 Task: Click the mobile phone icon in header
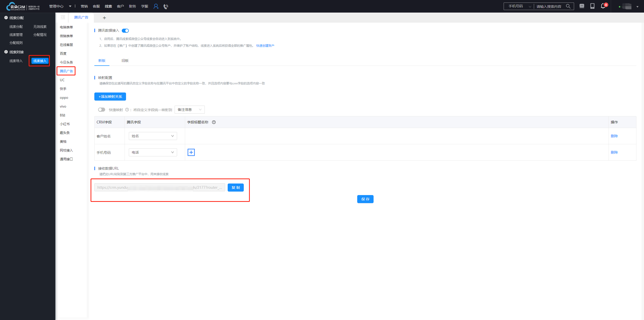(x=592, y=6)
